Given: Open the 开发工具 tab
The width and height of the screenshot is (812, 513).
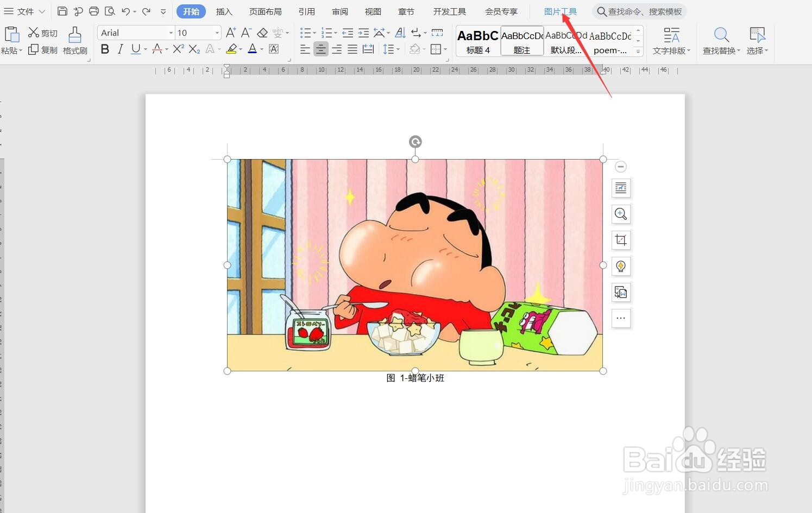Looking at the screenshot, I should coord(450,11).
